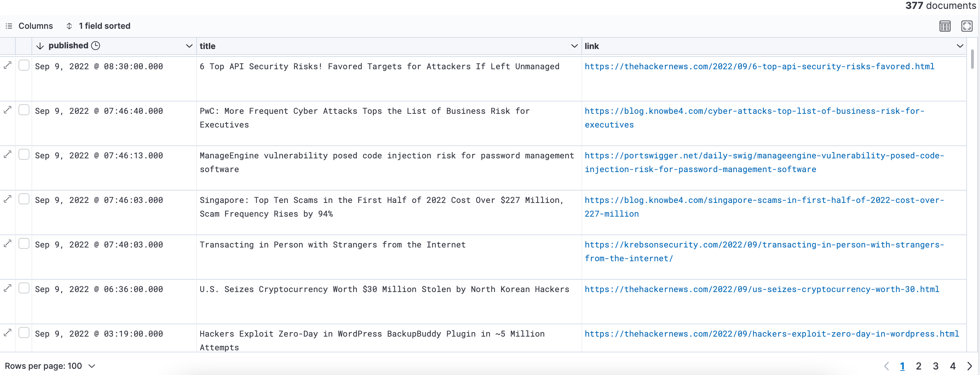
Task: Click the display density grid icon
Action: (945, 26)
